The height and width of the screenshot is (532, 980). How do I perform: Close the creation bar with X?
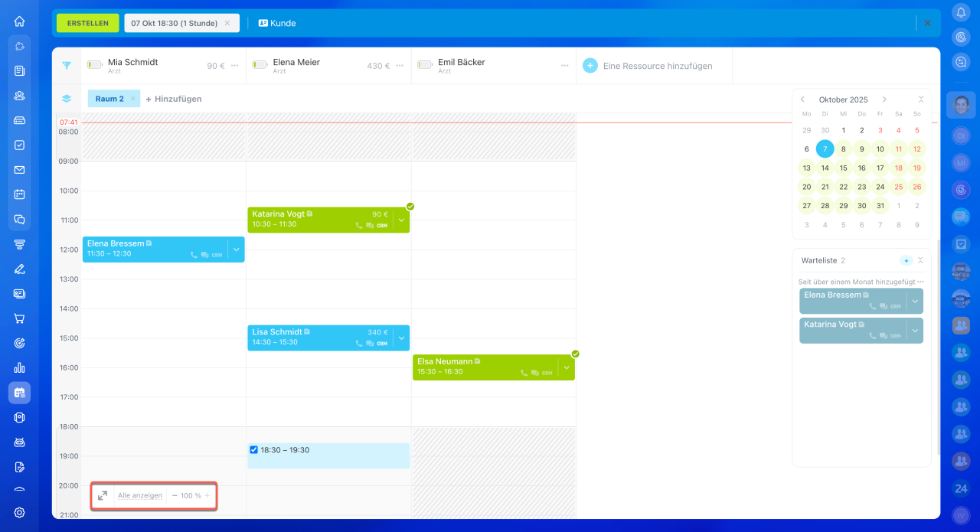tap(927, 23)
